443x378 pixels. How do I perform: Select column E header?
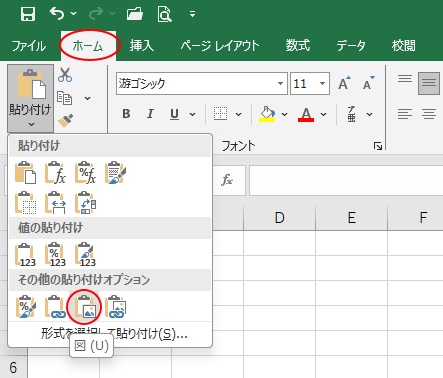(x=351, y=218)
